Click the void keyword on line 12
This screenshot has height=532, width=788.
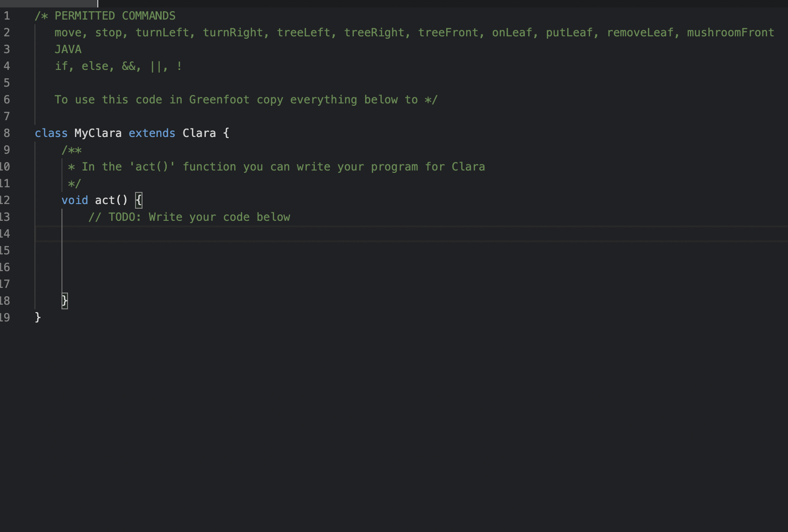(75, 200)
